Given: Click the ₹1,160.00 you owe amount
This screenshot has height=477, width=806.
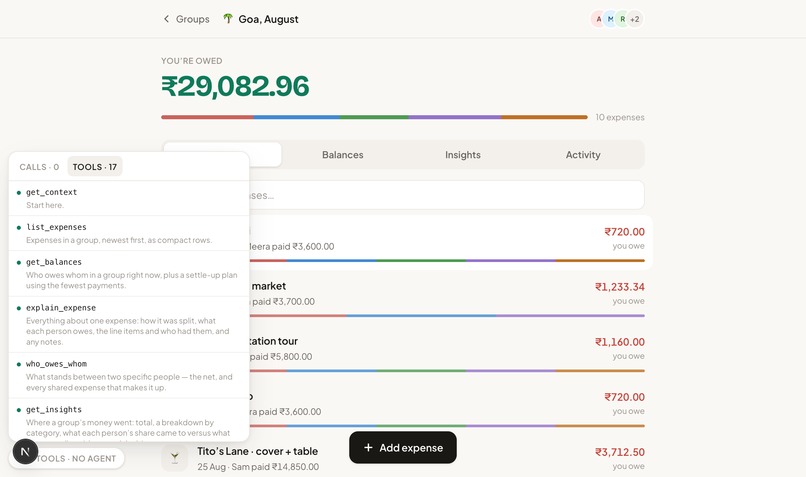Looking at the screenshot, I should click(x=619, y=342).
